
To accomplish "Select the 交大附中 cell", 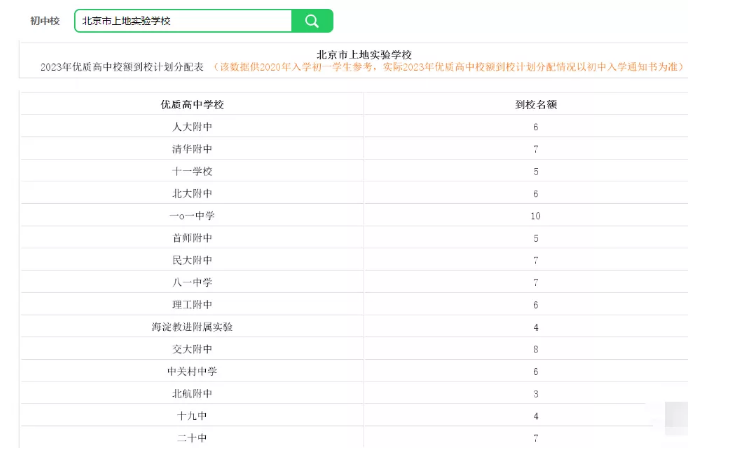I will [192, 349].
